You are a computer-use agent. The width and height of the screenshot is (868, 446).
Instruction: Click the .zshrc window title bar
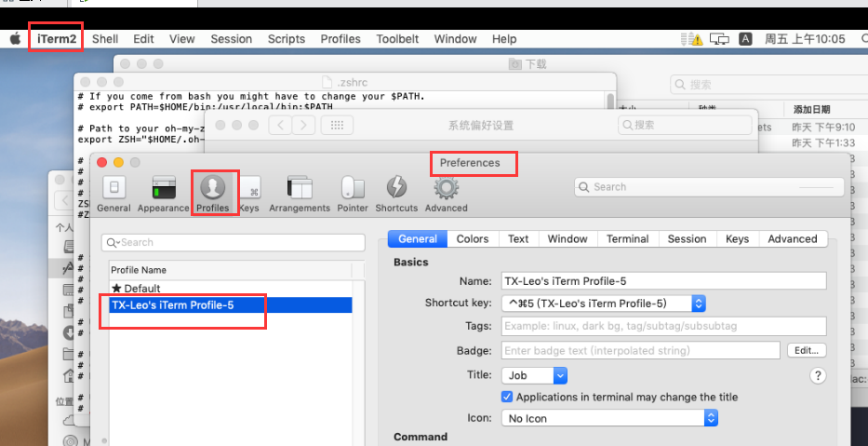pos(345,82)
